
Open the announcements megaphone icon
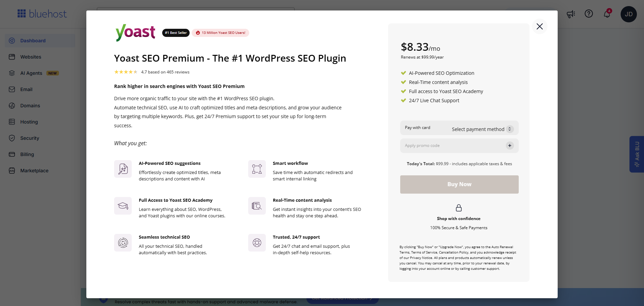pyautogui.click(x=571, y=14)
